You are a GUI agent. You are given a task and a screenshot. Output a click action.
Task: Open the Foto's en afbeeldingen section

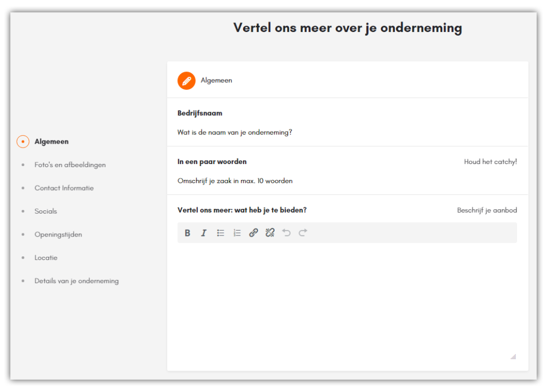(x=70, y=164)
